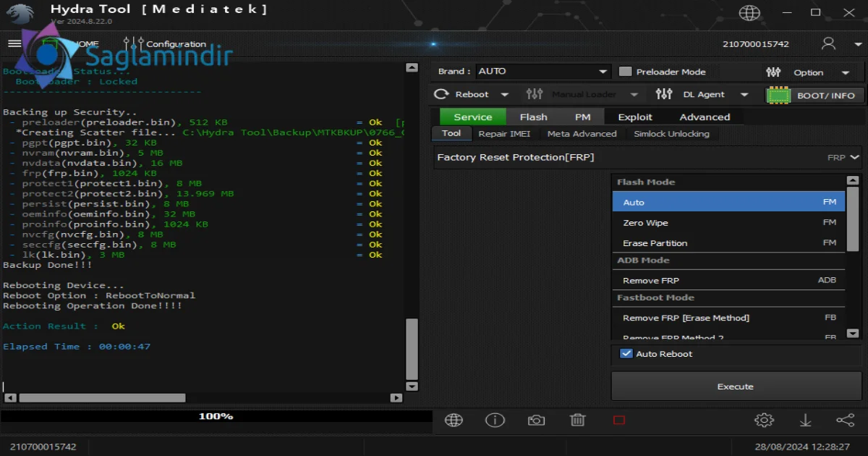Viewport: 868px width, 456px height.
Task: Uncheck the Auto Reboot checkbox
Action: [626, 354]
